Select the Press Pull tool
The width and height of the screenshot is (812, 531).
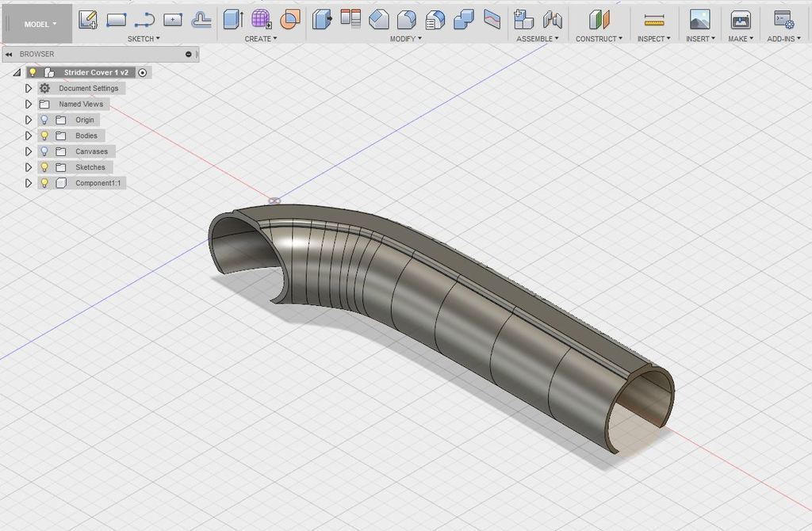coord(321,17)
